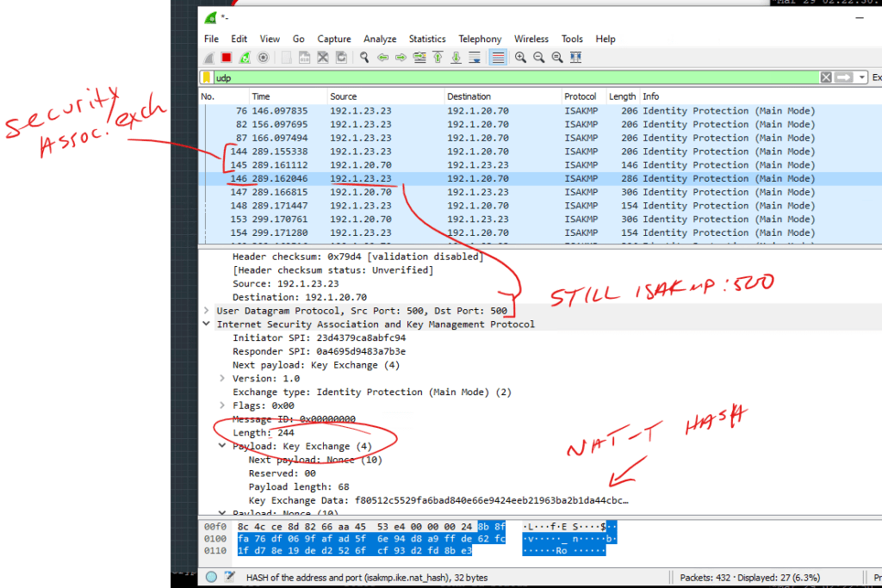
Task: Open capture options
Action: [264, 58]
